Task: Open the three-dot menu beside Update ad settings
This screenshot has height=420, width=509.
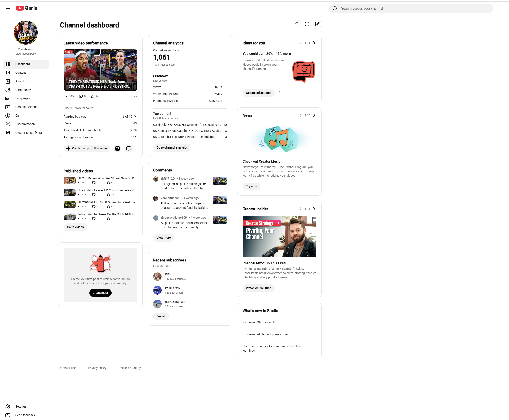Action: click(279, 93)
